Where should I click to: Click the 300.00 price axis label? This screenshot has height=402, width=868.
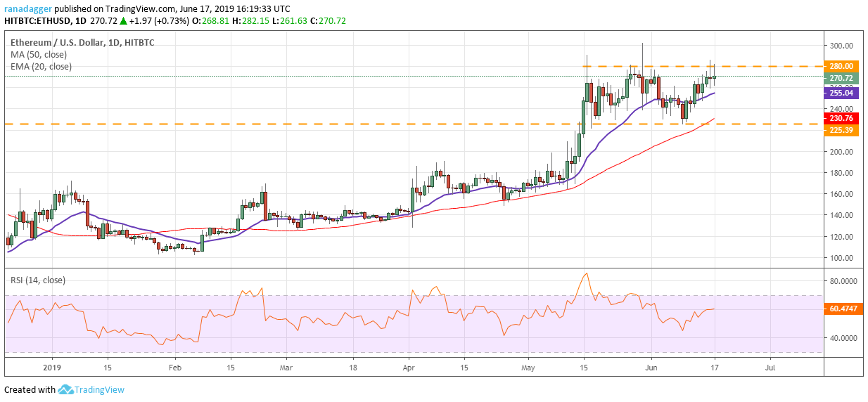pos(842,46)
